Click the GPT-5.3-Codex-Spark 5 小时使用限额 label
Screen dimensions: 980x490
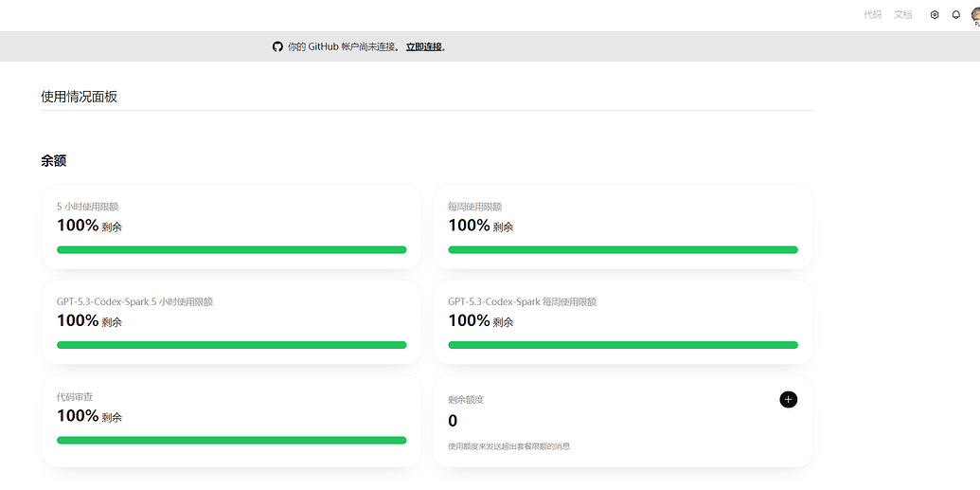[135, 301]
